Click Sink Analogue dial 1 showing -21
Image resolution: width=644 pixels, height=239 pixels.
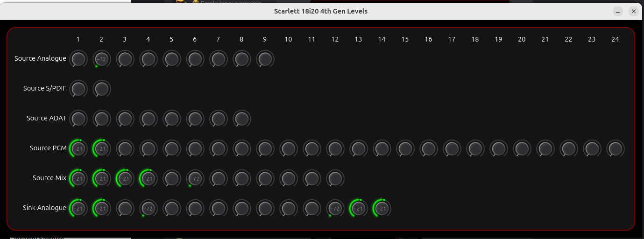[78, 208]
